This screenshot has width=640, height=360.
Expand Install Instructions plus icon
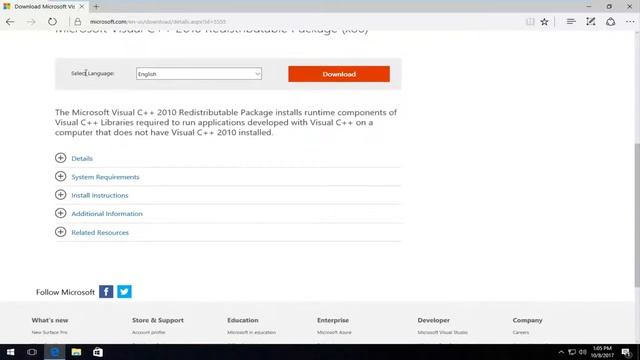coord(60,195)
